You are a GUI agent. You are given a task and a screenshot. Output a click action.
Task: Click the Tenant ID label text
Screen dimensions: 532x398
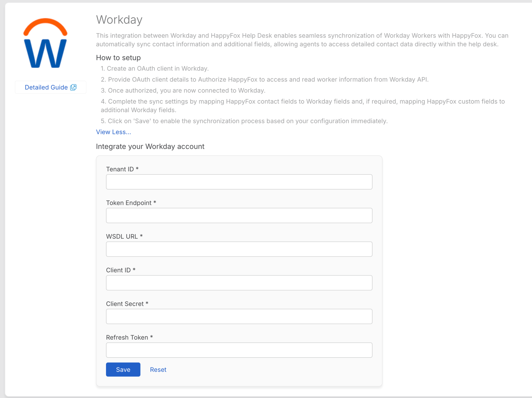[x=120, y=169]
